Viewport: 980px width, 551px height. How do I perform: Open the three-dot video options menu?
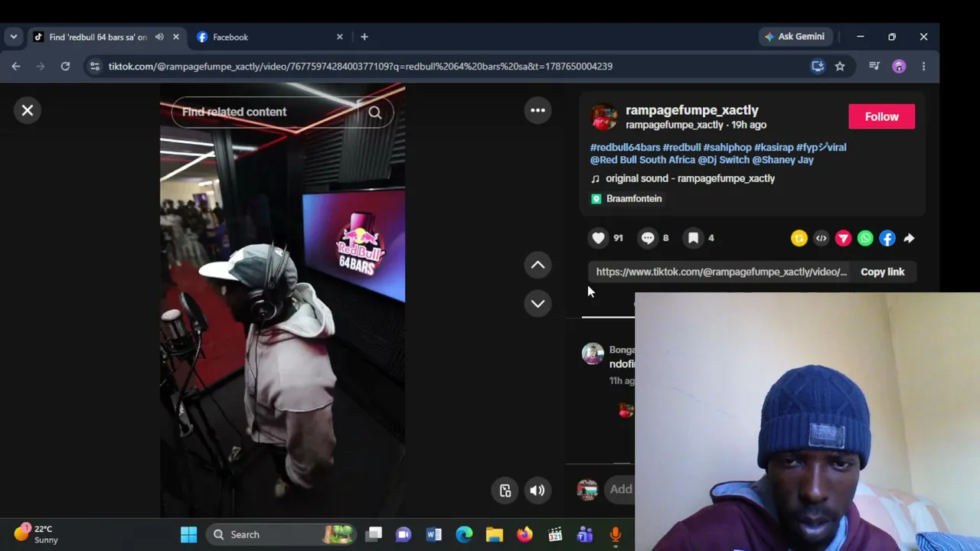pos(537,110)
